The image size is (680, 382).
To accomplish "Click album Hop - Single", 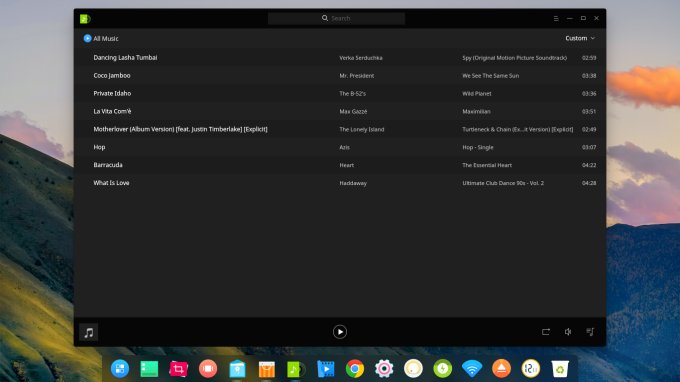I will point(477,147).
